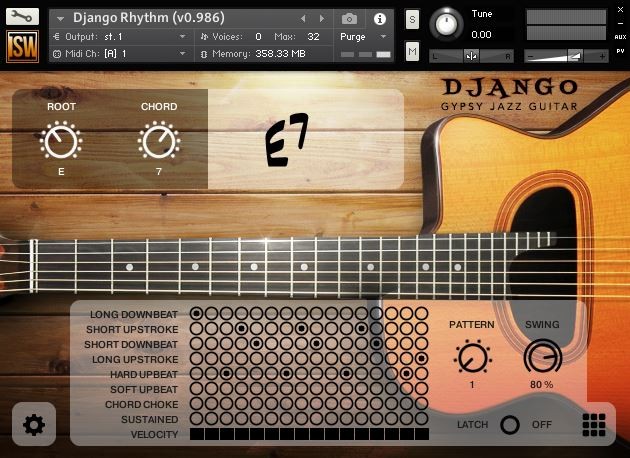Click the ISW logo icon
The height and width of the screenshot is (458, 630).
22,46
